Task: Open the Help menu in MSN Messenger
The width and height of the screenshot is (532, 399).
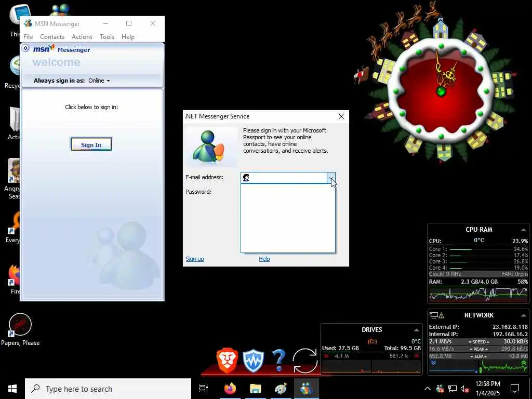Action: click(x=128, y=37)
